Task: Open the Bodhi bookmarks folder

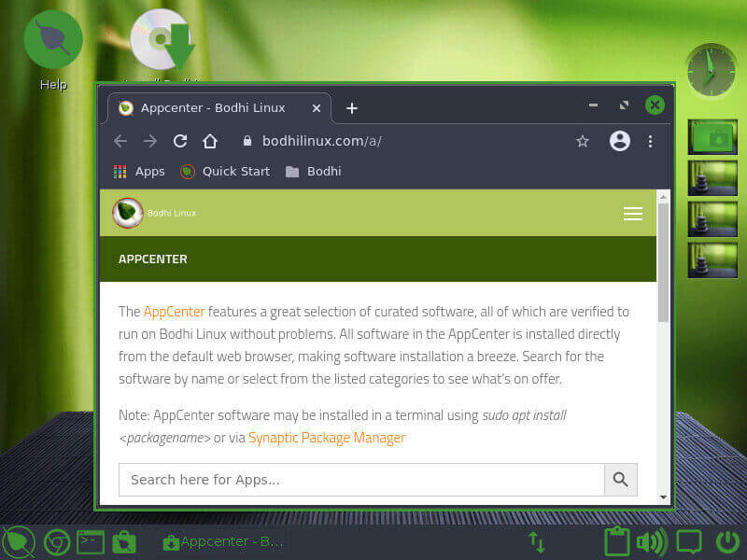Action: click(313, 172)
